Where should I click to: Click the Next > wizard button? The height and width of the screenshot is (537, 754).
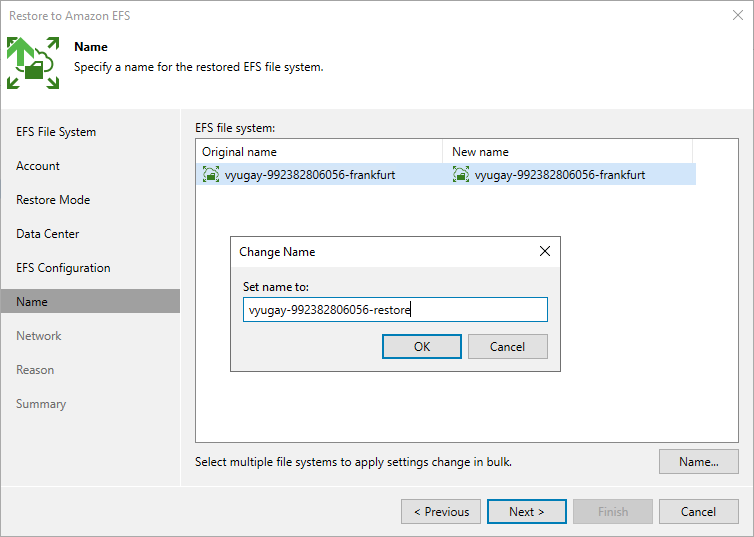click(x=527, y=512)
